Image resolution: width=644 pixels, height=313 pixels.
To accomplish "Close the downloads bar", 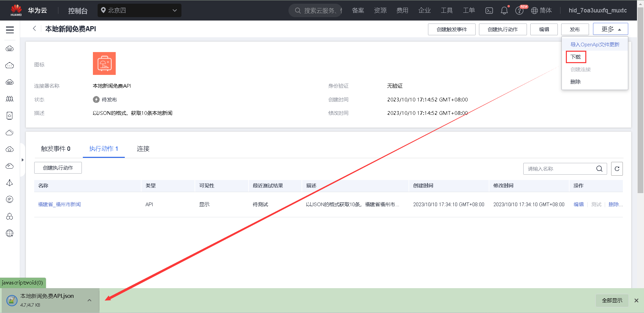I will [x=636, y=301].
